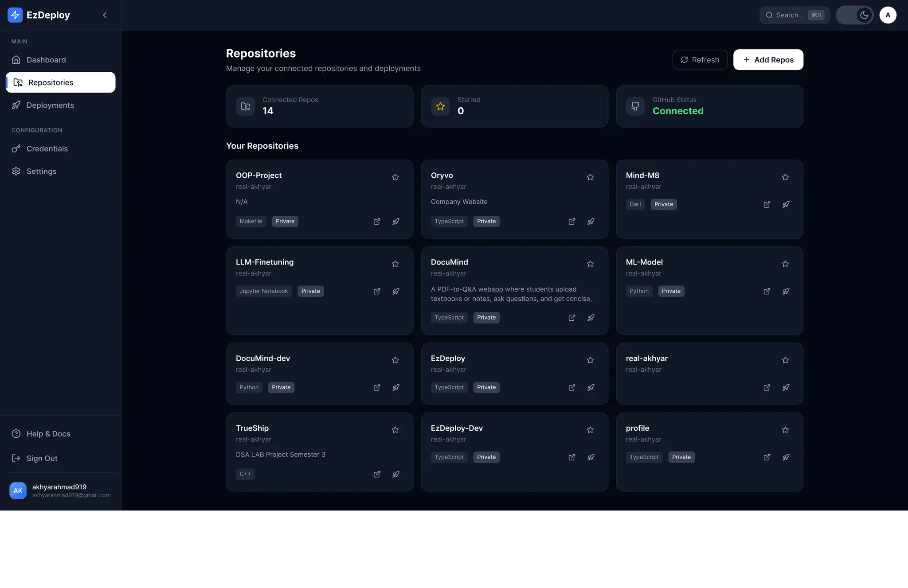The image size is (908, 588).
Task: Open Settings in sidebar
Action: coord(60,171)
